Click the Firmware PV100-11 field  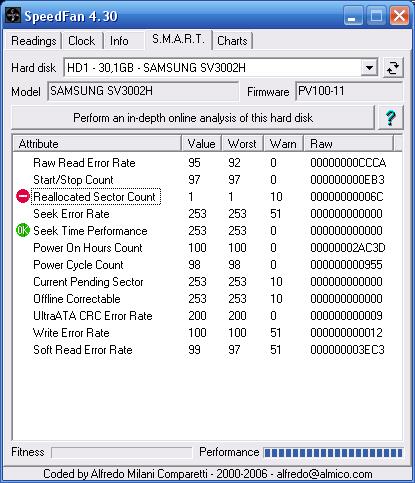point(349,91)
